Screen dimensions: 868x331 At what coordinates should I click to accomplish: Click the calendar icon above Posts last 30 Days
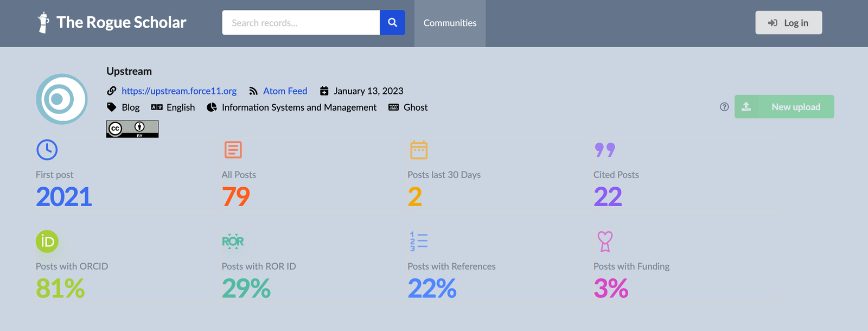click(419, 150)
